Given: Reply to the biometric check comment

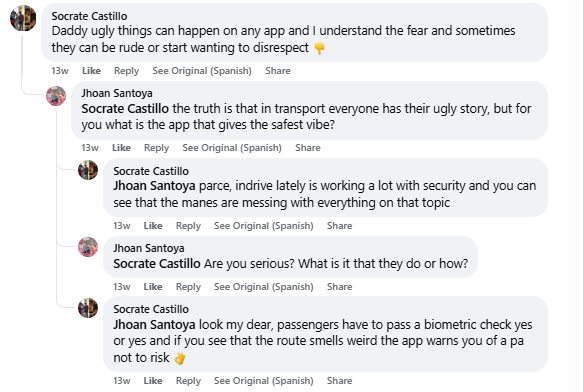Looking at the screenshot, I should [188, 381].
